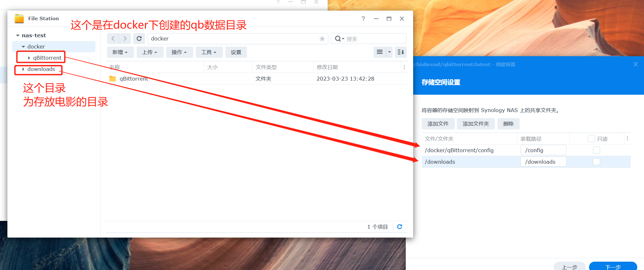Expand the qBittorrent tree node

pyautogui.click(x=29, y=58)
